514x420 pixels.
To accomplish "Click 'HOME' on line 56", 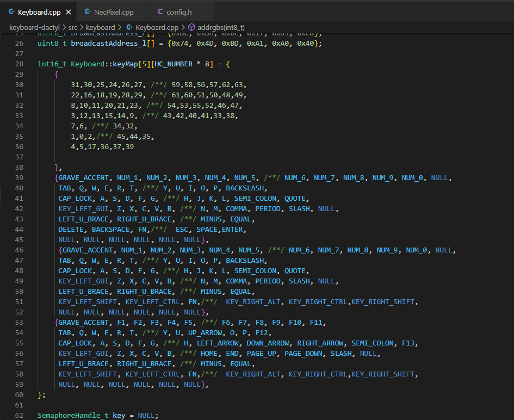I will click(209, 354).
